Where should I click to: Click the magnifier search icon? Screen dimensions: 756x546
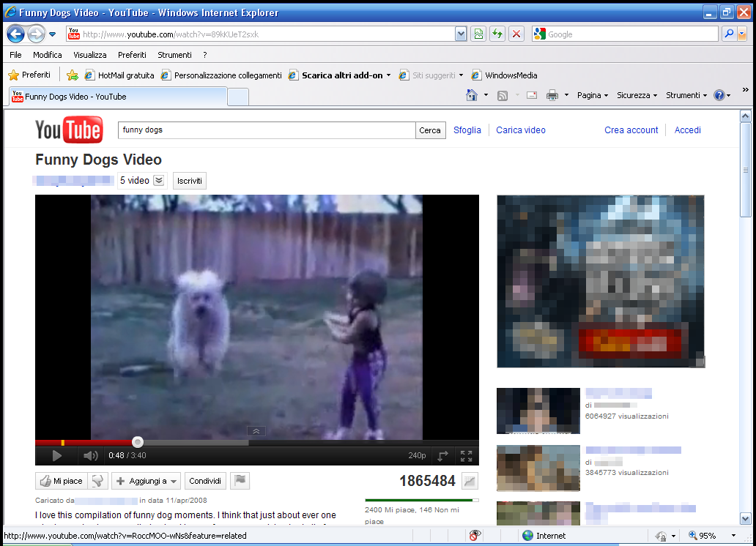[x=729, y=34]
